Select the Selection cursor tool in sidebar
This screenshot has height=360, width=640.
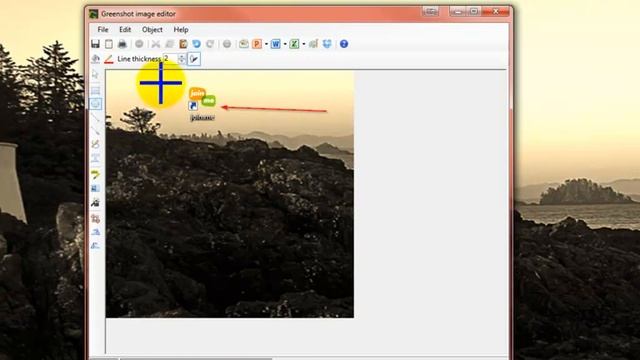click(95, 75)
